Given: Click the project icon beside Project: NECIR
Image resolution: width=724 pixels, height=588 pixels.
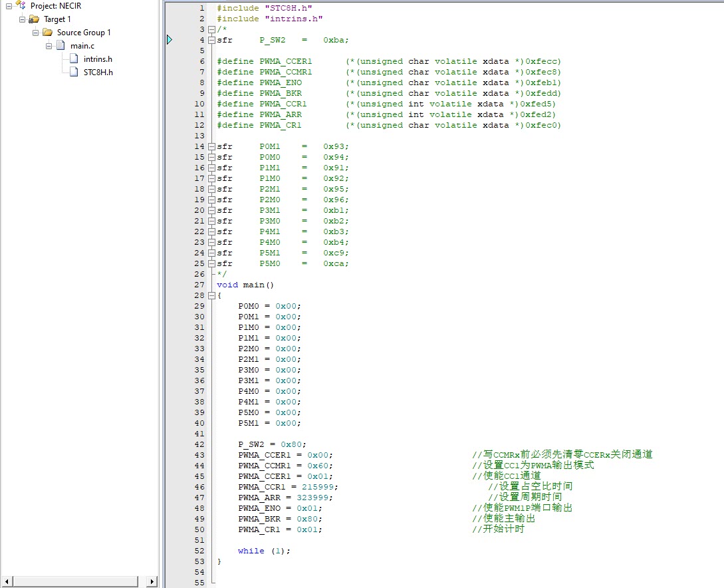Looking at the screenshot, I should pyautogui.click(x=21, y=5).
